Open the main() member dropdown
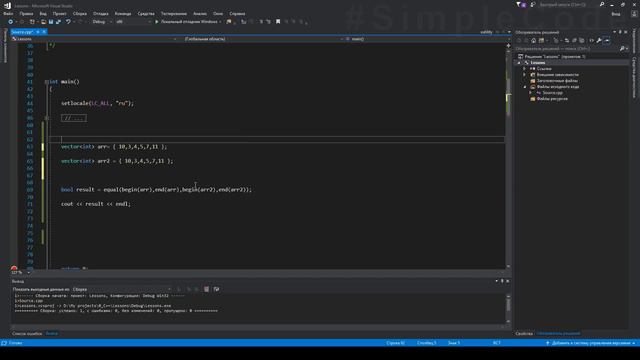Screen dimensions: 640x360 427,39
